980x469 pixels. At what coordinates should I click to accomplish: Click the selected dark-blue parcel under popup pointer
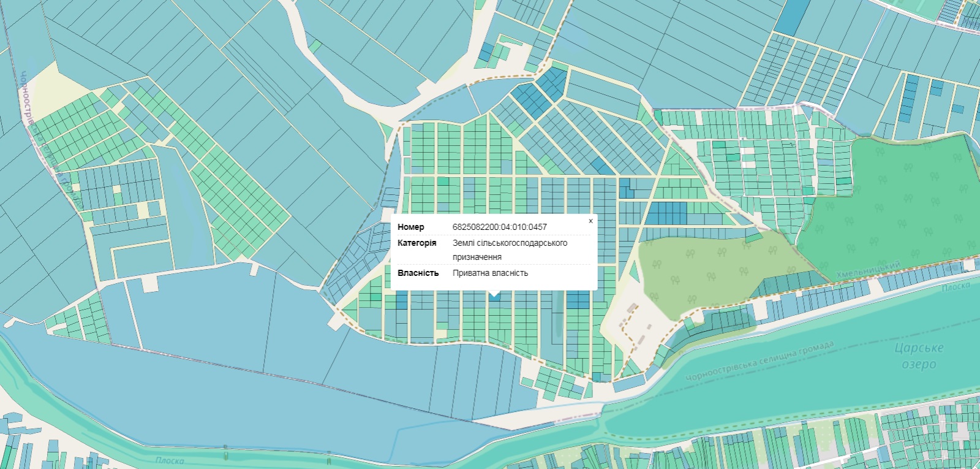495,297
